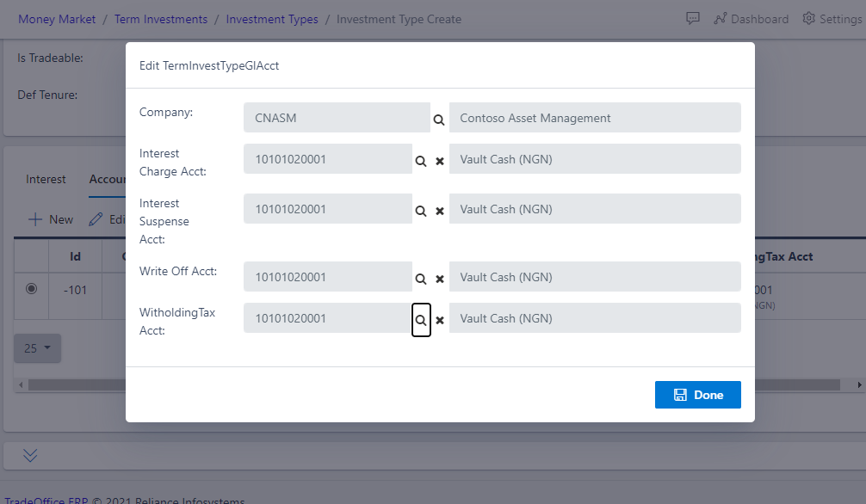The width and height of the screenshot is (866, 504).
Task: Open the page size 25 dropdown
Action: coord(37,348)
